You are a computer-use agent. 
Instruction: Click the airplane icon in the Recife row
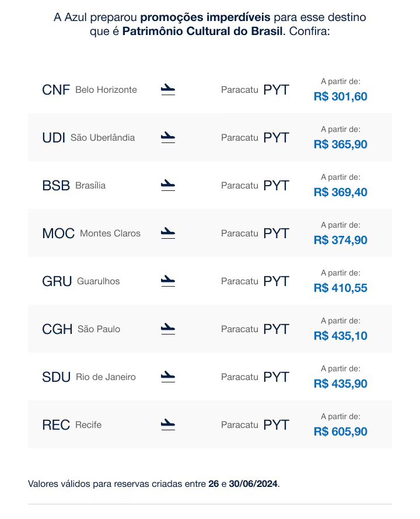(168, 425)
